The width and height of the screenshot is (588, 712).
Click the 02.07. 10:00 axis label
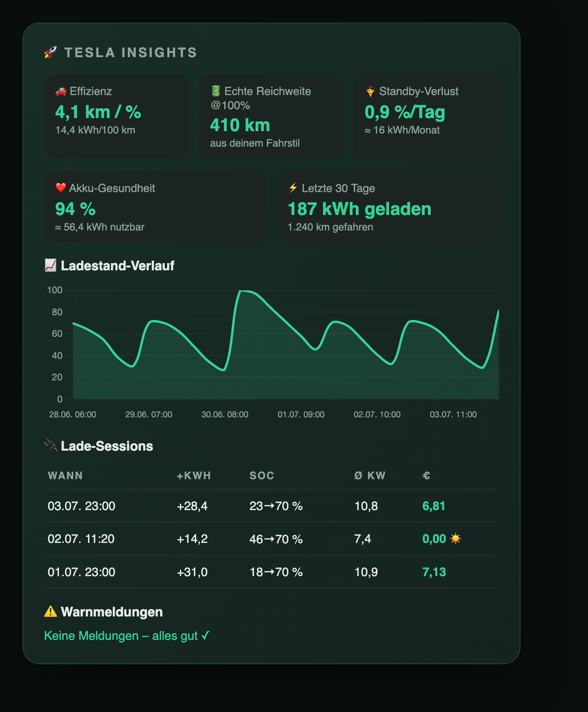[377, 415]
